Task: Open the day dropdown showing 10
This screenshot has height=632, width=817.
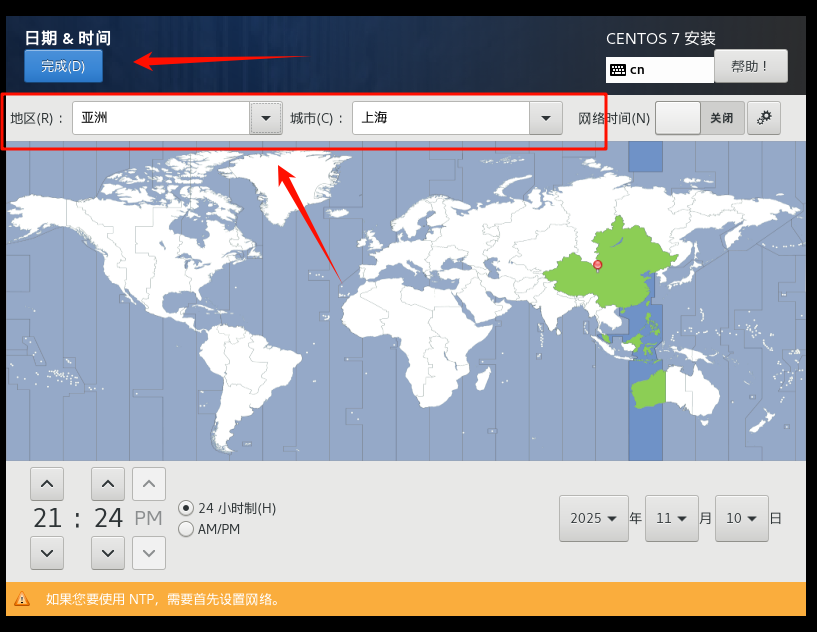Action: point(742,518)
